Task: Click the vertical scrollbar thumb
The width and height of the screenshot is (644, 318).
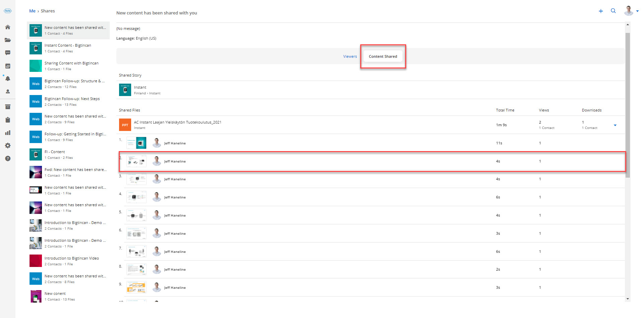Action: 628,105
